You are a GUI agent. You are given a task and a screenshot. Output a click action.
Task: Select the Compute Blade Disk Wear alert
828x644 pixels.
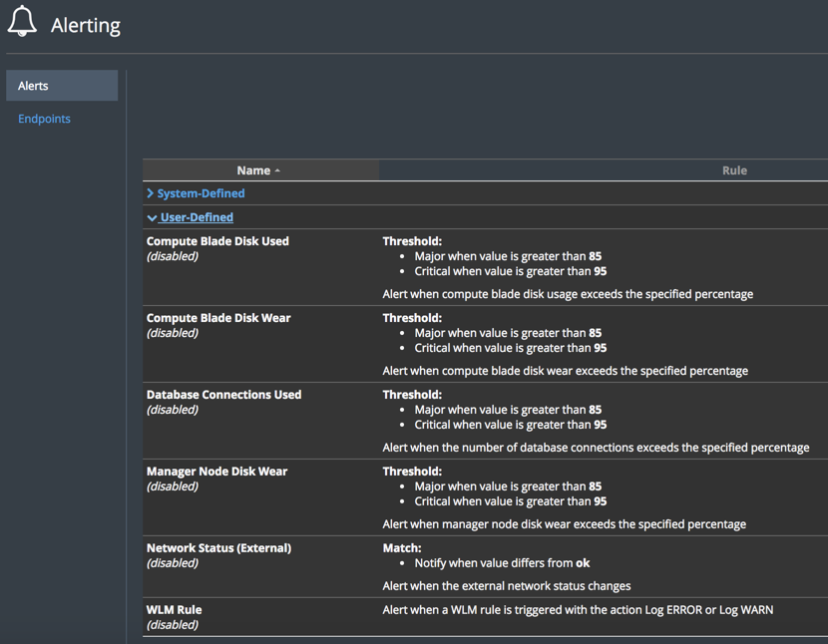[x=218, y=318]
